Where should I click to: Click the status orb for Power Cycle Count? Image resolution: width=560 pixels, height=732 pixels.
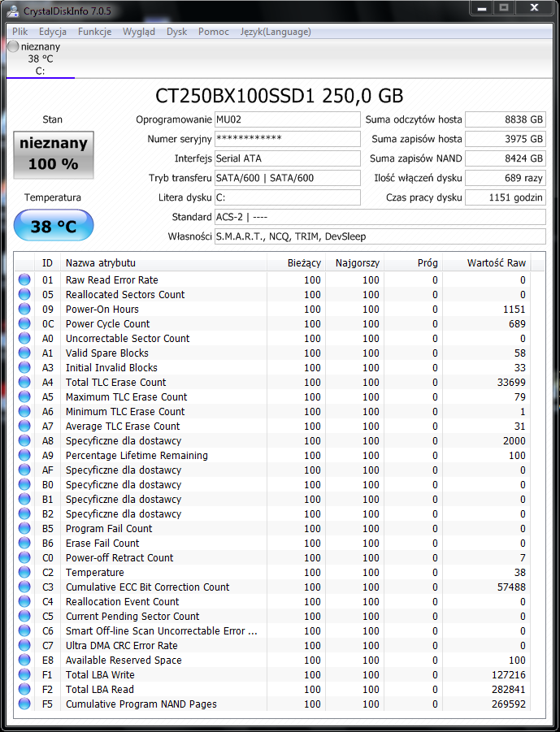[x=24, y=323]
